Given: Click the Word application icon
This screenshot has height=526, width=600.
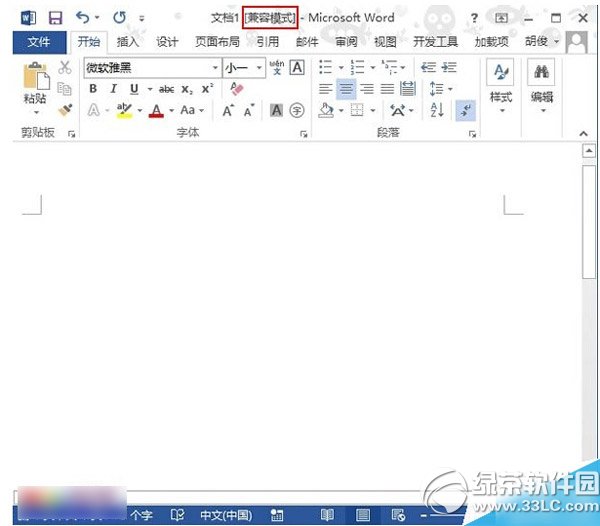Looking at the screenshot, I should pos(29,18).
